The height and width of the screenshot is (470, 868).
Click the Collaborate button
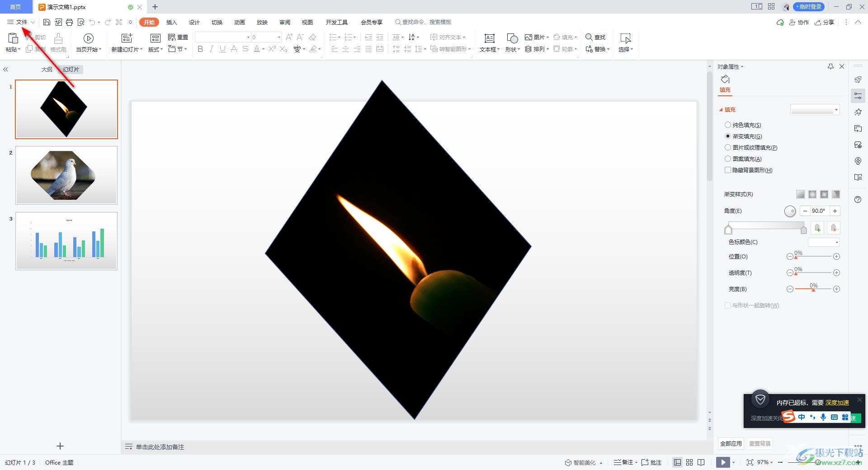pyautogui.click(x=799, y=22)
